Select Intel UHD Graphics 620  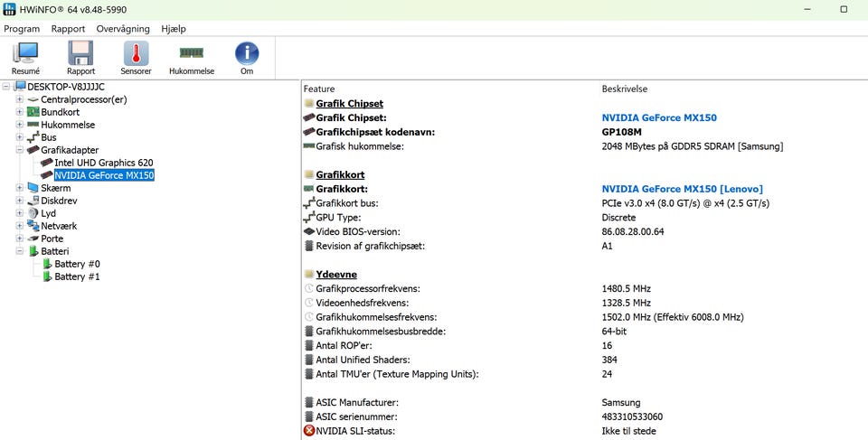(103, 163)
